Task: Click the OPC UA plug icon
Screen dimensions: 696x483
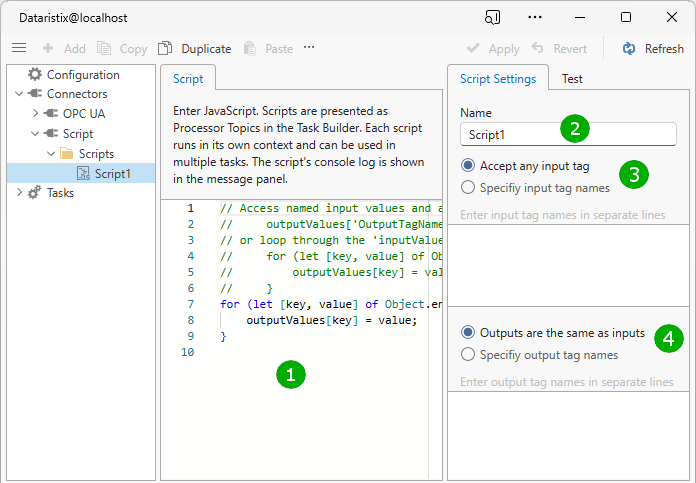Action: pos(51,113)
